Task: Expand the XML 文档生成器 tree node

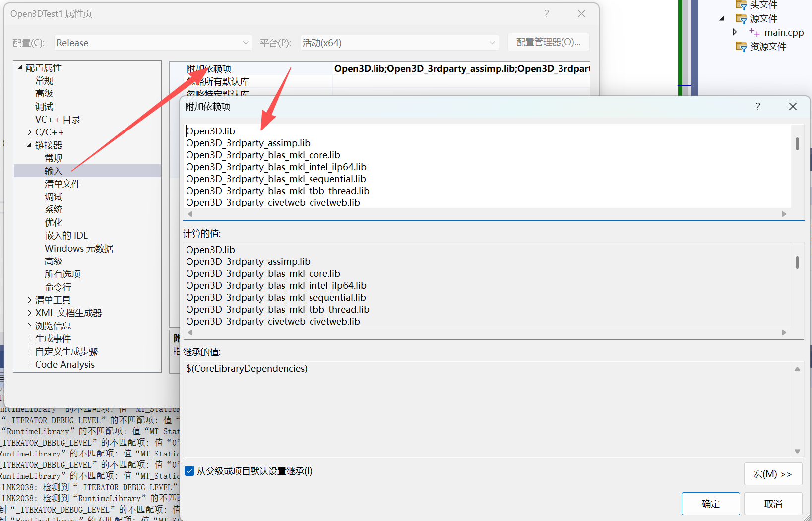Action: [x=29, y=313]
